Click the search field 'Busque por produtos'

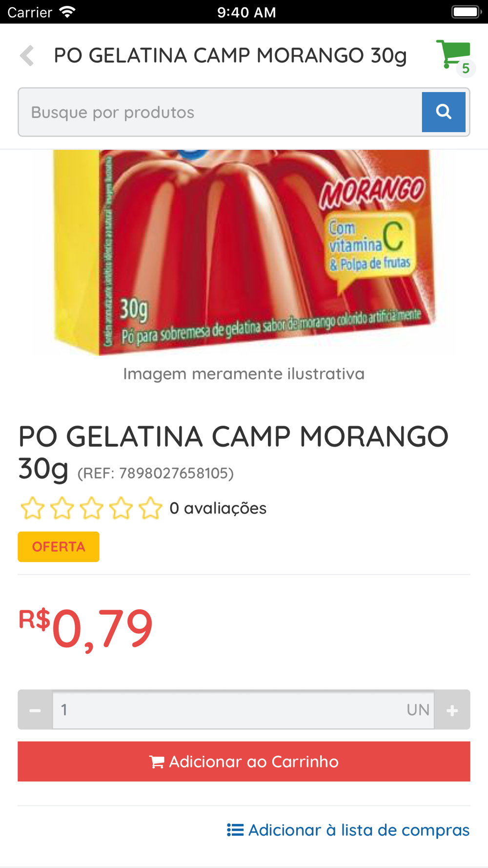(x=221, y=112)
